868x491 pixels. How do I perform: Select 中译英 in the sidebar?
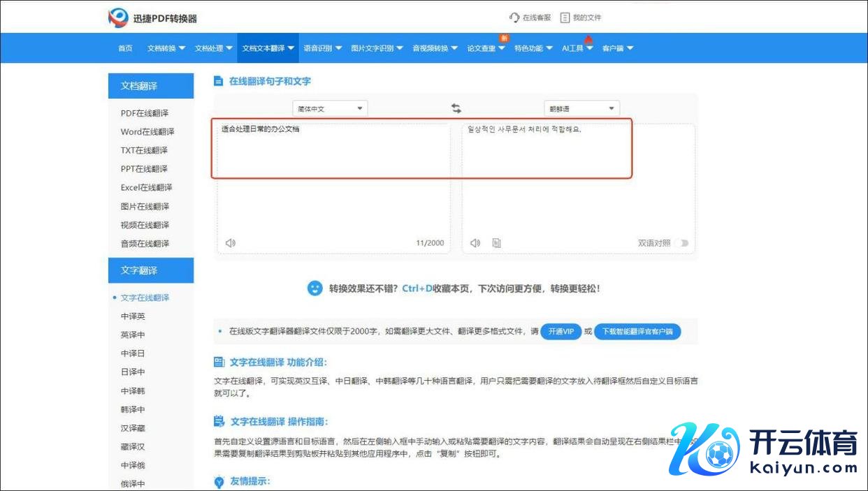coord(133,316)
